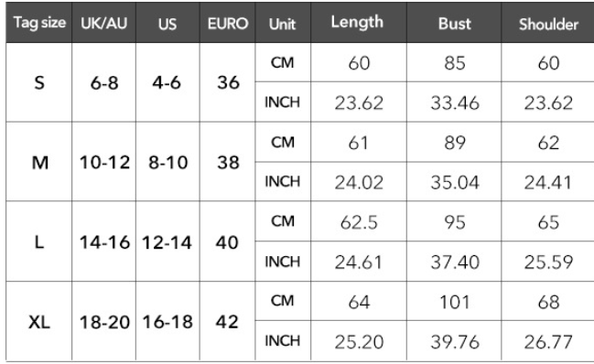The image size is (594, 364).
Task: Select the XL tag size cell
Action: pos(39,322)
